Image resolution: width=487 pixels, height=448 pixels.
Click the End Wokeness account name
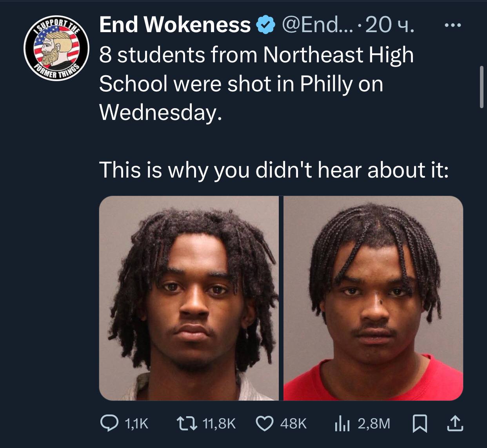pyautogui.click(x=175, y=25)
